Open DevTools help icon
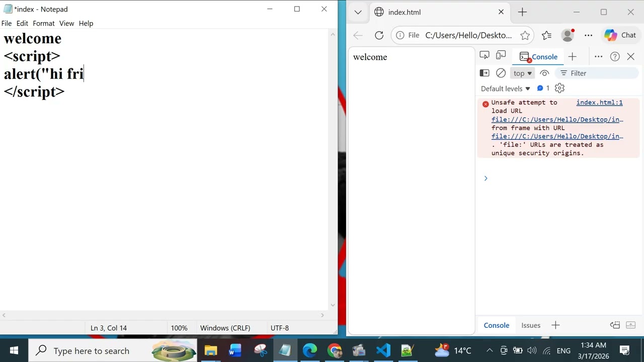Screen dimensions: 644x362 coord(615,57)
